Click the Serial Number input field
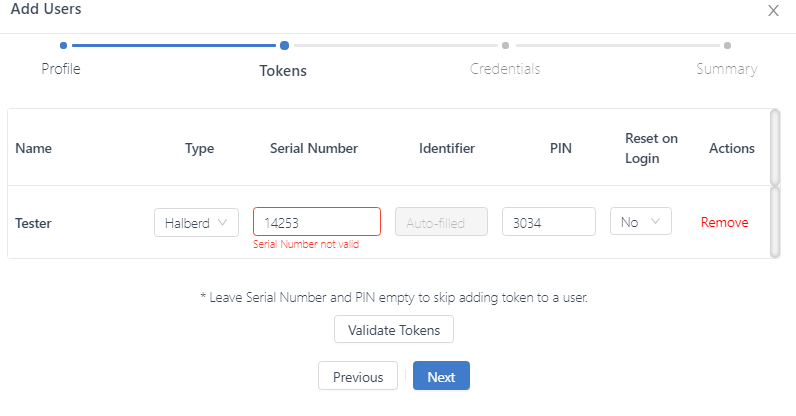This screenshot has width=796, height=416. click(x=316, y=222)
